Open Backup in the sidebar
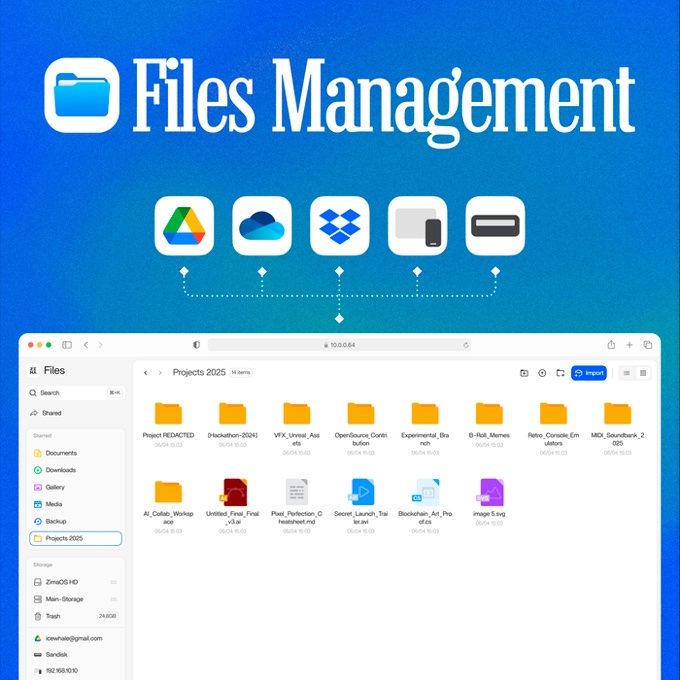 [75, 521]
